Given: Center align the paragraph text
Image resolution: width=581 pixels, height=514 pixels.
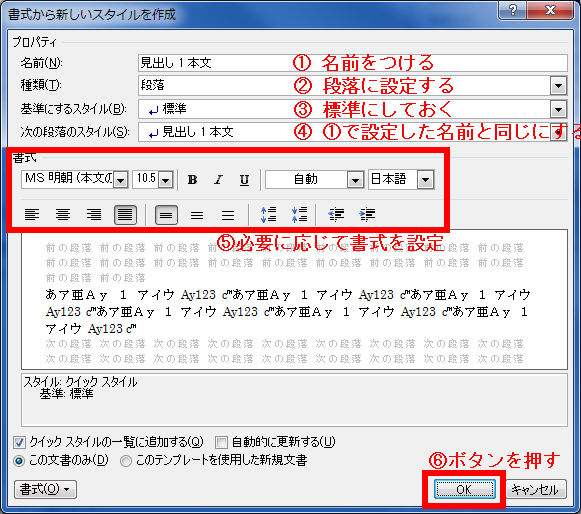Looking at the screenshot, I should (x=63, y=215).
